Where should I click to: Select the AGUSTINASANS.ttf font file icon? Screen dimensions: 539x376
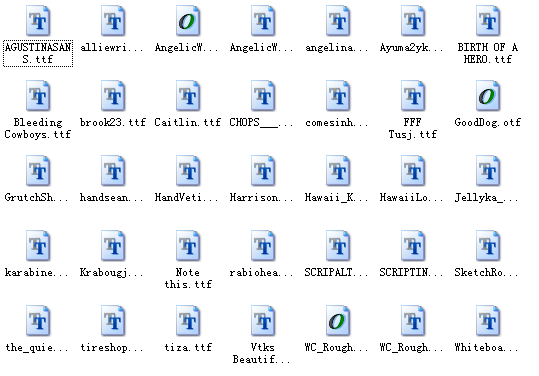[x=38, y=21]
